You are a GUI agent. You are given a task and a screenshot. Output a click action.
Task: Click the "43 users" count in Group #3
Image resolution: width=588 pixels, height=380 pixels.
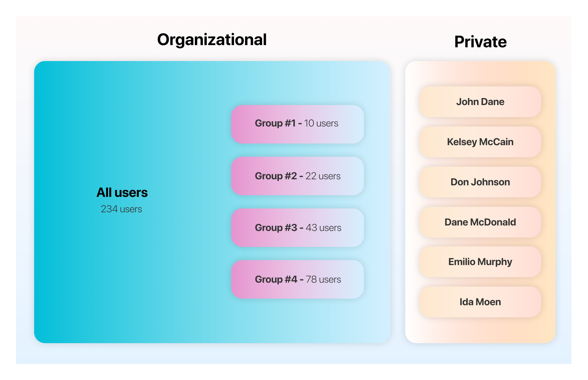pos(323,228)
